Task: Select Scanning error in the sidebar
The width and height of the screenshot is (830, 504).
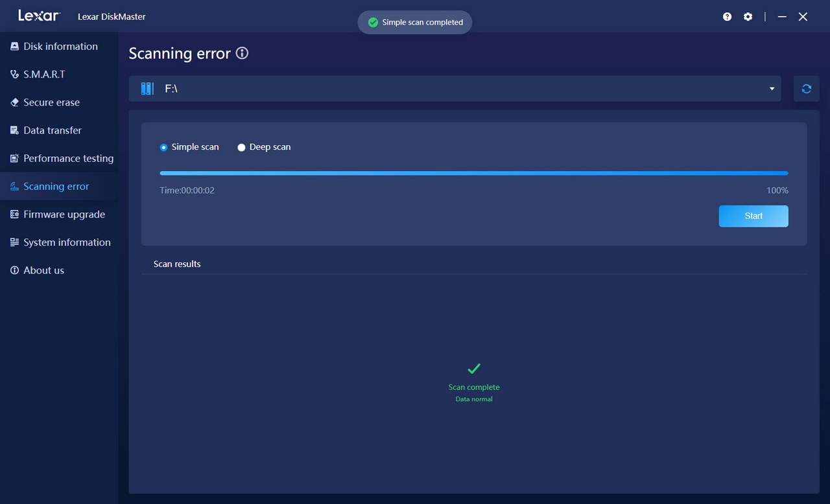Action: click(x=59, y=187)
